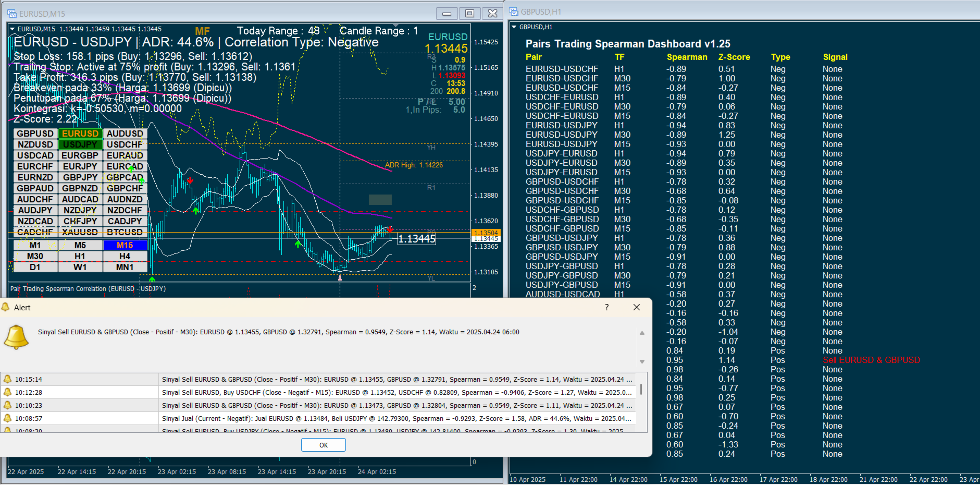Click the large bell icon in the Alert dialog
The image size is (980, 485).
coord(16,337)
